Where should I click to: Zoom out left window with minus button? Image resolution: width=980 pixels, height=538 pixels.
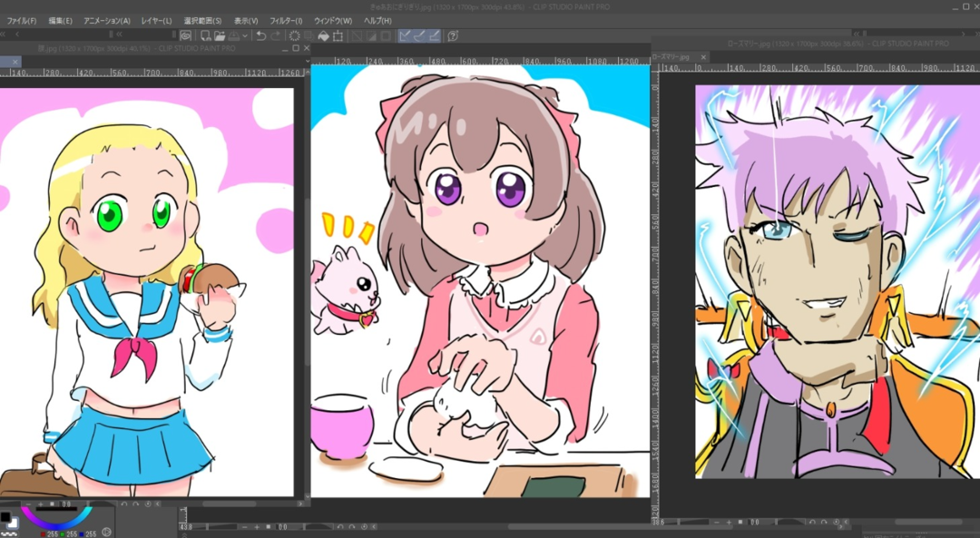[x=29, y=504]
